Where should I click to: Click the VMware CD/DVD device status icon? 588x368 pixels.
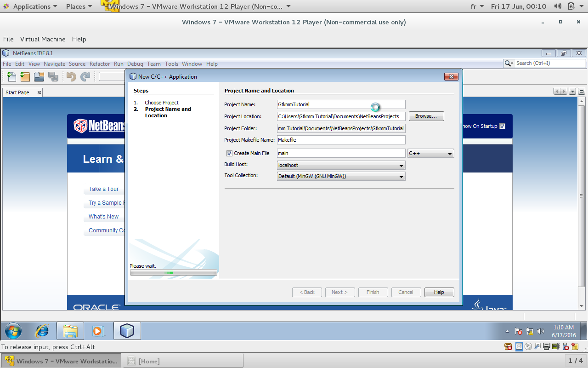[x=528, y=346]
